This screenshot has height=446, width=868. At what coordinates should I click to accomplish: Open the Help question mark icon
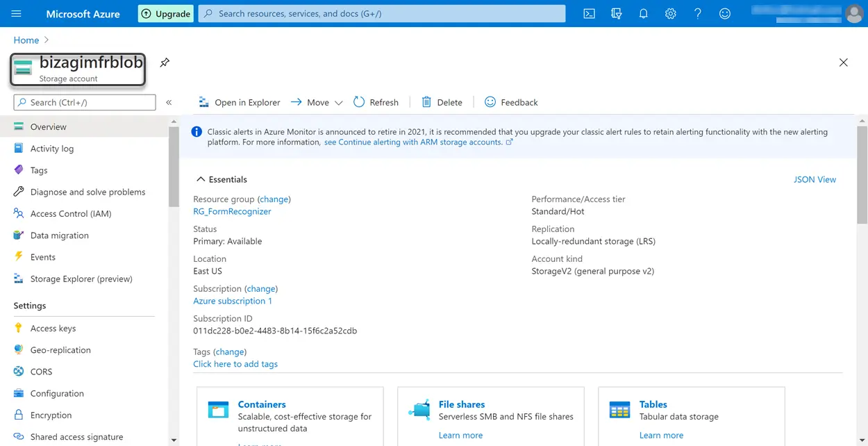tap(697, 13)
